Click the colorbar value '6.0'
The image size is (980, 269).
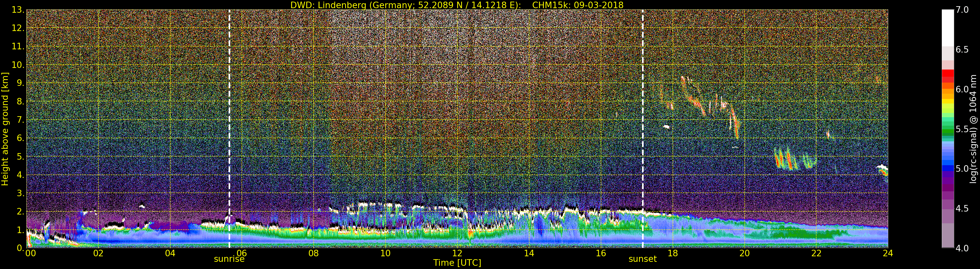point(962,89)
